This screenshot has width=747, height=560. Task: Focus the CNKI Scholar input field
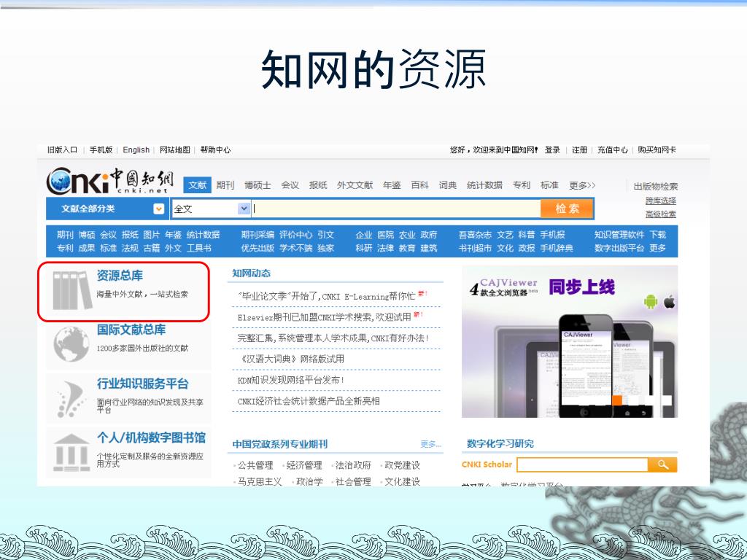(x=583, y=464)
